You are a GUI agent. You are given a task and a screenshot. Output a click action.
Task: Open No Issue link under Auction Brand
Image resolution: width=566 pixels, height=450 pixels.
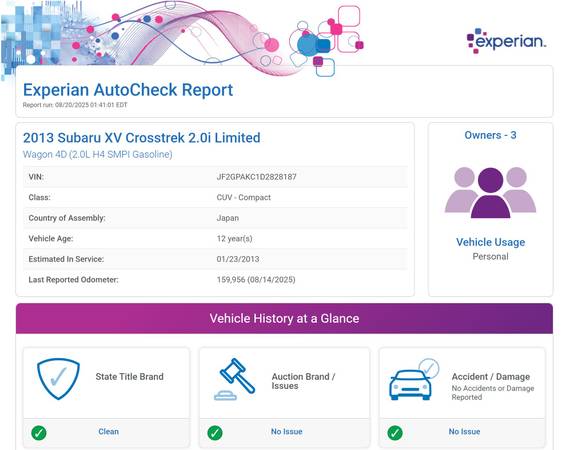coord(287,432)
